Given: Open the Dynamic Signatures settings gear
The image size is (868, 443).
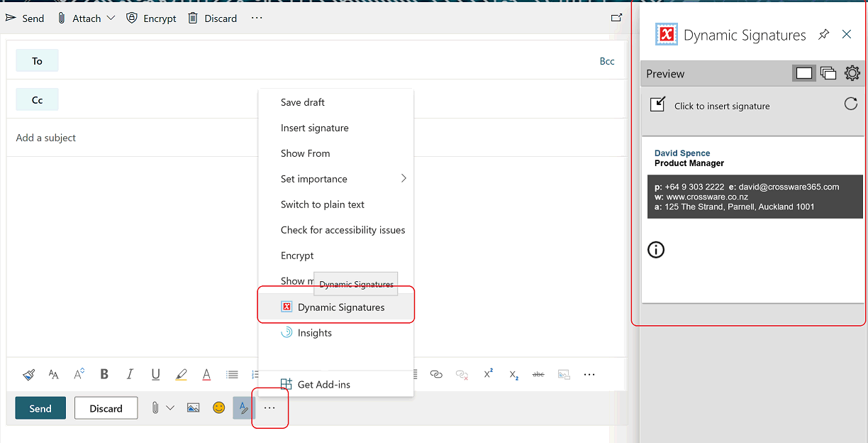Looking at the screenshot, I should click(852, 72).
